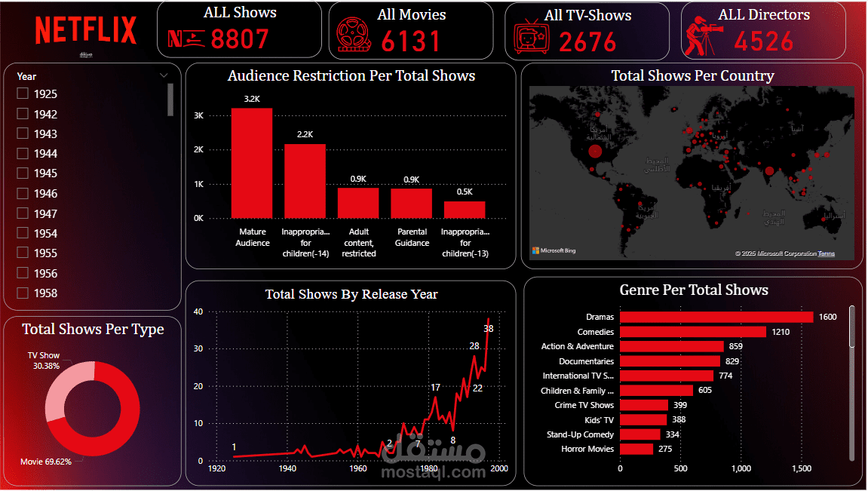Click the All TV-Shows value 2676

(x=587, y=42)
